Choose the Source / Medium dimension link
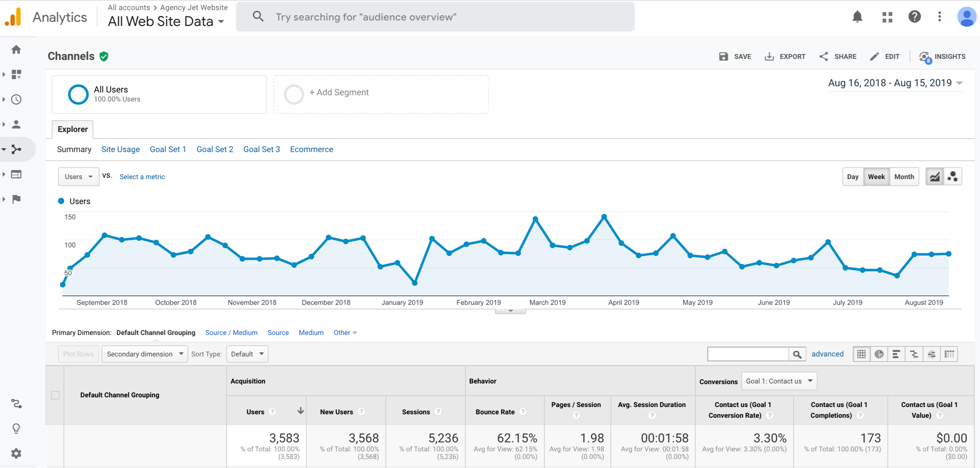 click(x=231, y=333)
